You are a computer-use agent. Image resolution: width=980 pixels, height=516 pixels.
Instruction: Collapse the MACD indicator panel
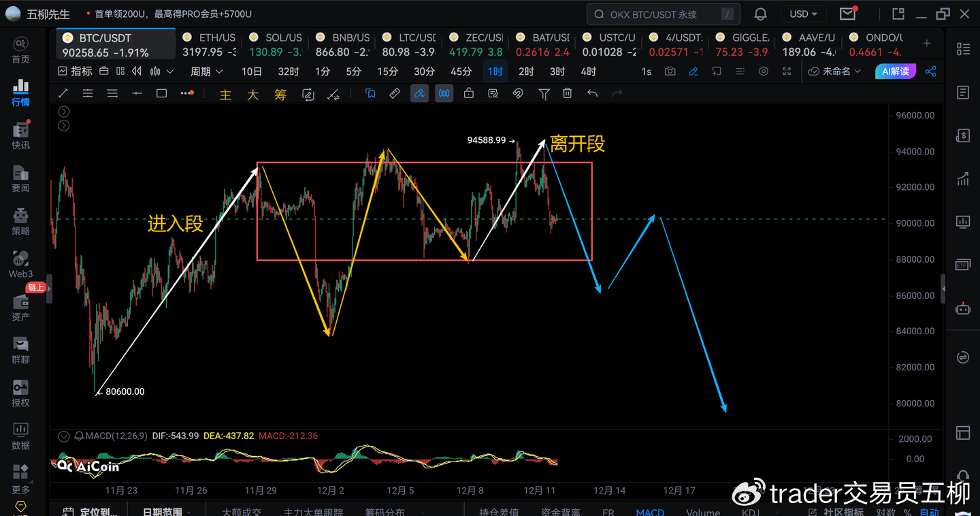coord(64,436)
